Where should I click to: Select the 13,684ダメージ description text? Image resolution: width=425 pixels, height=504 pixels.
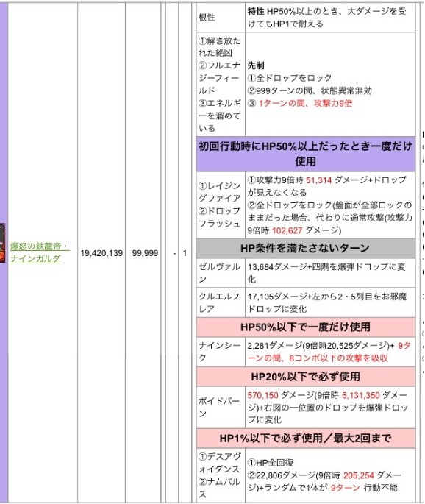(326, 273)
